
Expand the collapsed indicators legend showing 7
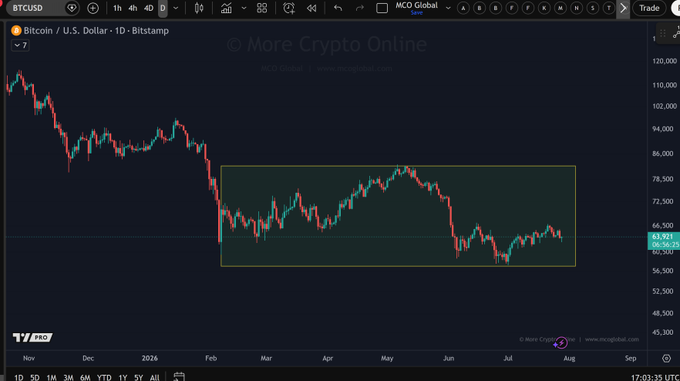tap(20, 45)
